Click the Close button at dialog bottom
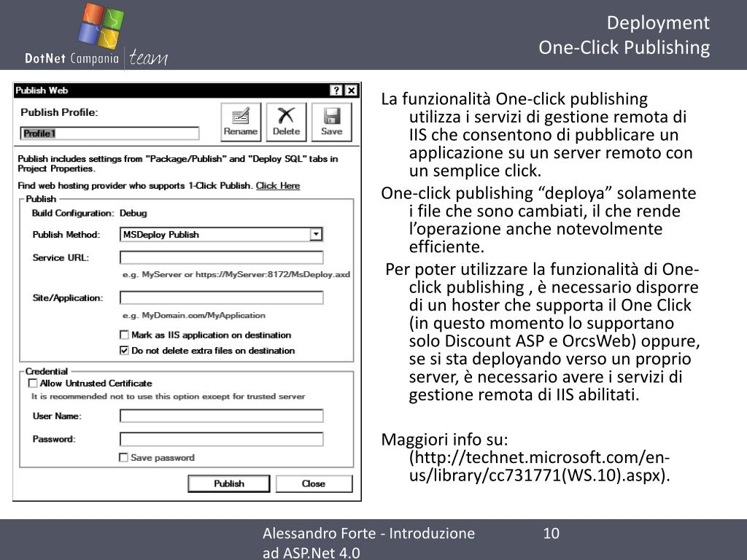This screenshot has height=560, width=747. tap(314, 483)
